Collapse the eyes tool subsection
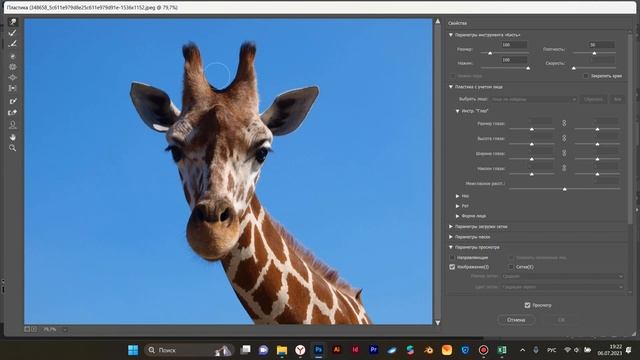The image size is (640, 360). (x=458, y=111)
